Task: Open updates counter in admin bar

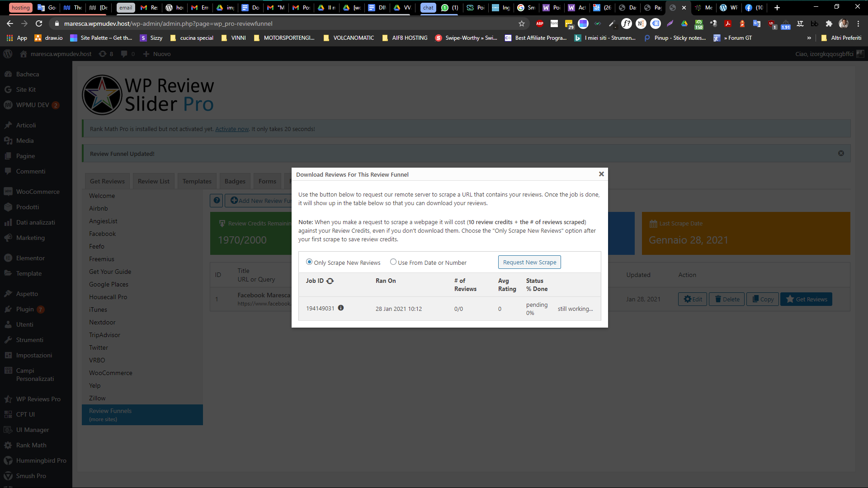Action: (106, 54)
